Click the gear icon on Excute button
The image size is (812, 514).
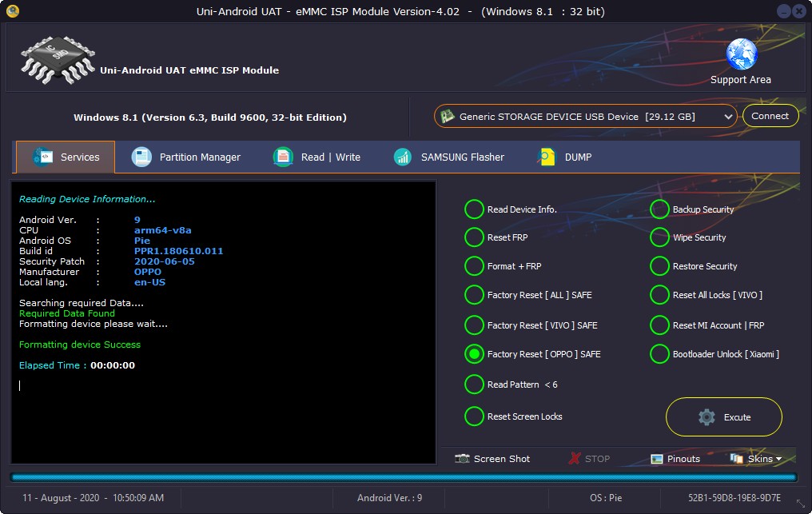pos(707,417)
